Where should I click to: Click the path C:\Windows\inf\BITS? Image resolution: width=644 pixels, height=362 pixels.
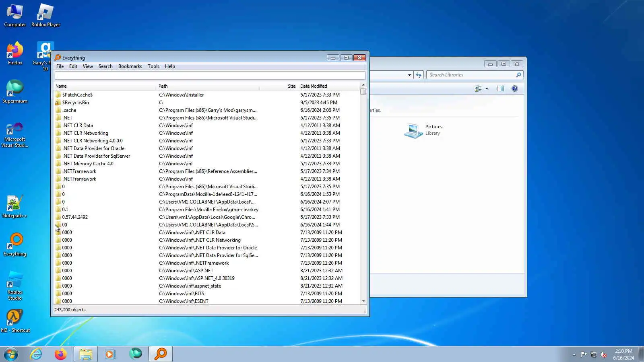(x=182, y=294)
